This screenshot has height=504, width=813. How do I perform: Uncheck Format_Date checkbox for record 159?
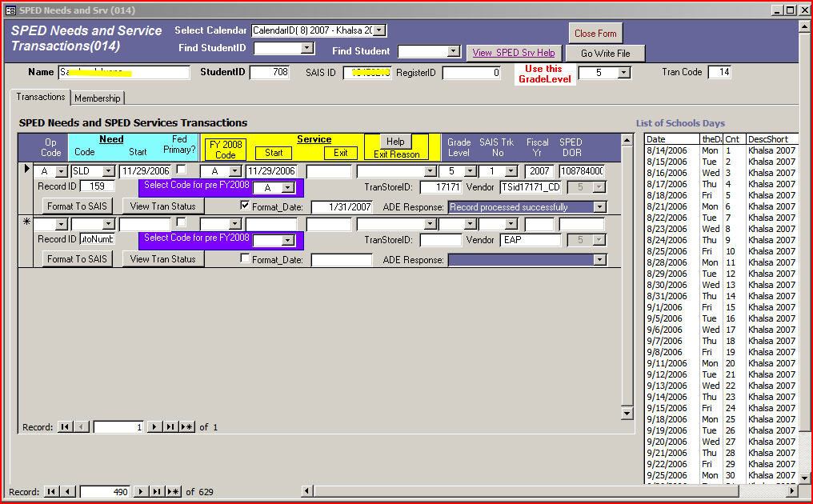point(245,206)
